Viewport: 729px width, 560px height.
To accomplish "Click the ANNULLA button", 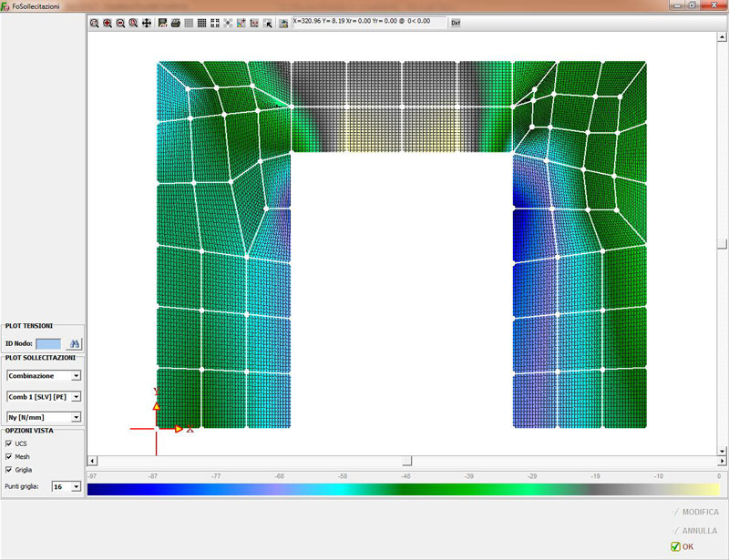I will click(x=695, y=530).
